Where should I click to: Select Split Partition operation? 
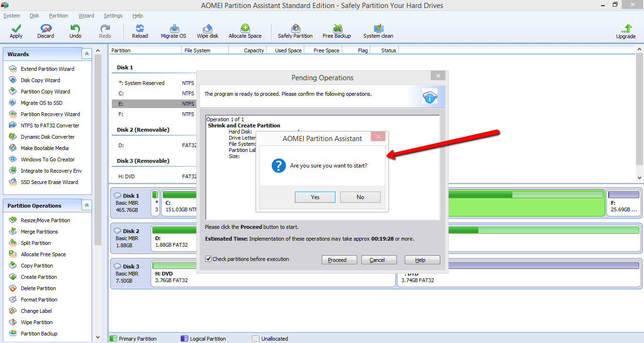(x=36, y=243)
